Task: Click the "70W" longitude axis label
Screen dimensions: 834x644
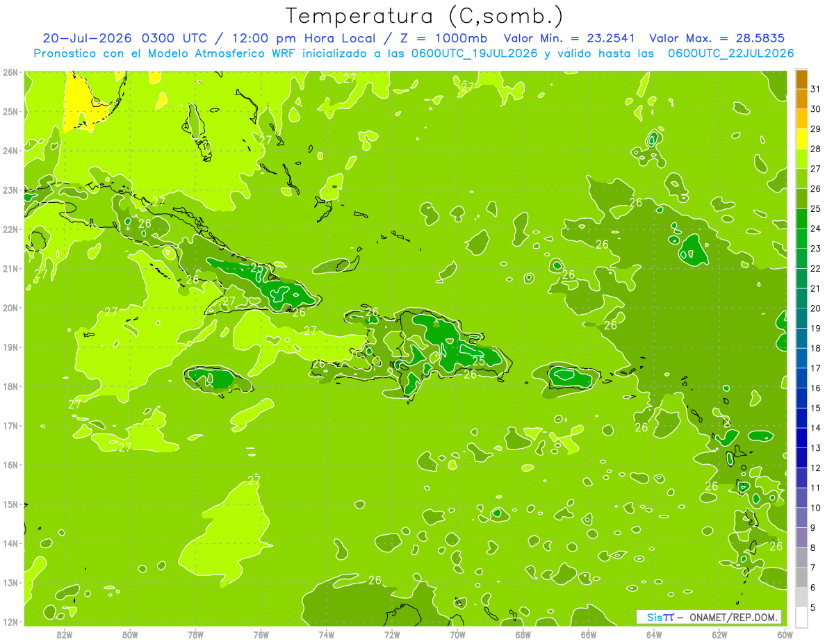Action: 457,634
